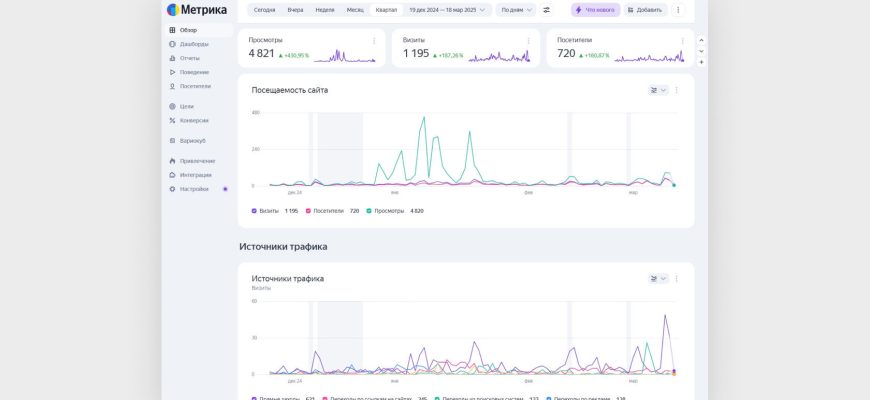Open Дашборды from the sidebar
The width and height of the screenshot is (870, 400).
tap(194, 44)
